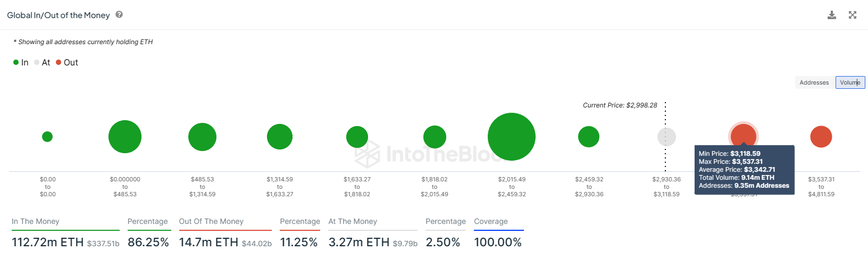Switch to the Addresses view

point(814,82)
